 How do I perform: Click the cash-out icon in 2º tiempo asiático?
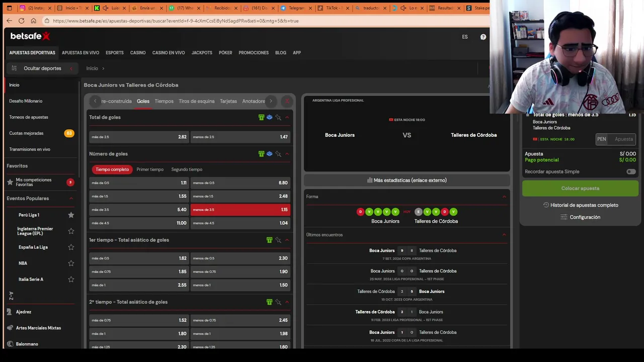(x=269, y=302)
